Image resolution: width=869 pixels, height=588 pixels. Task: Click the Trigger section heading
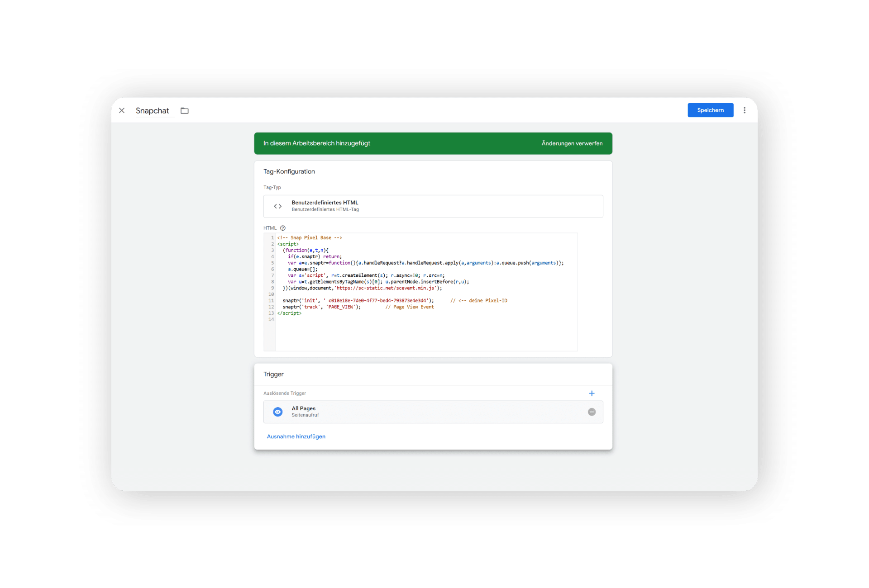273,375
